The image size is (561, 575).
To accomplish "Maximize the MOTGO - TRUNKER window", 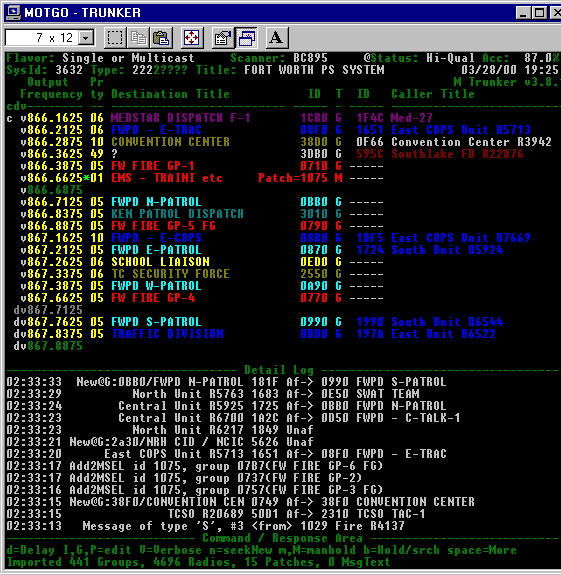I will [539, 13].
